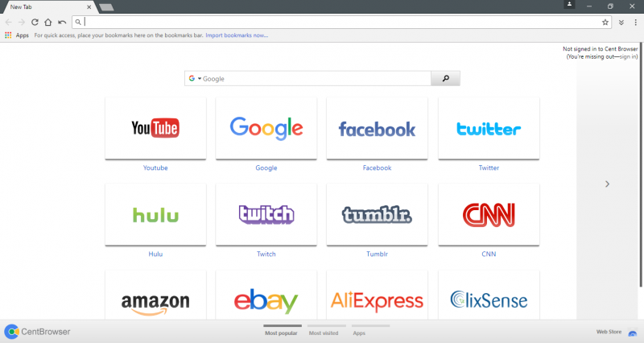
Task: Open the tumblr tile
Action: point(377,214)
